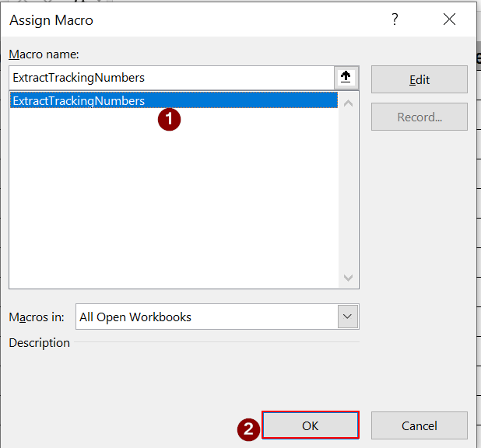Click the collapse dialog arrow icon

click(x=346, y=78)
